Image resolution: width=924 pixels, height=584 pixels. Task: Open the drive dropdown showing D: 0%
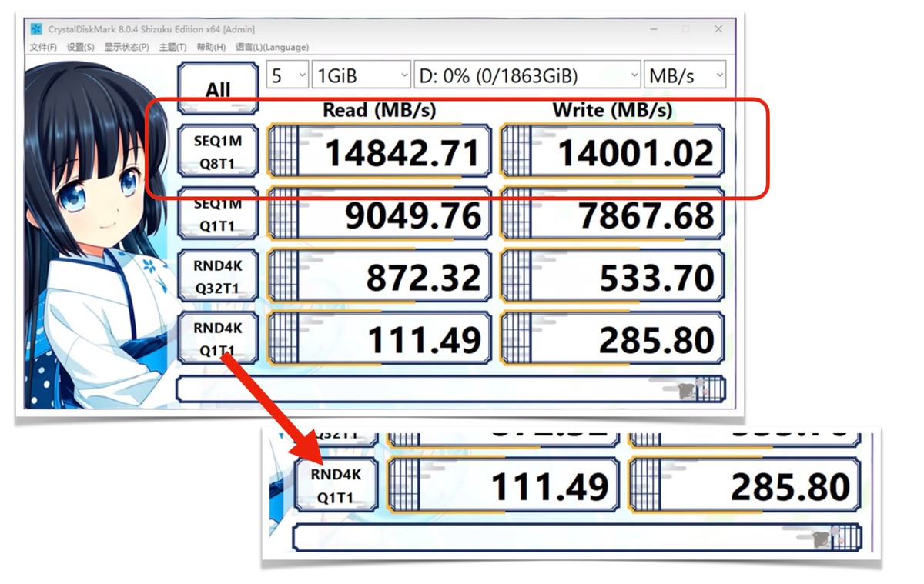[527, 75]
